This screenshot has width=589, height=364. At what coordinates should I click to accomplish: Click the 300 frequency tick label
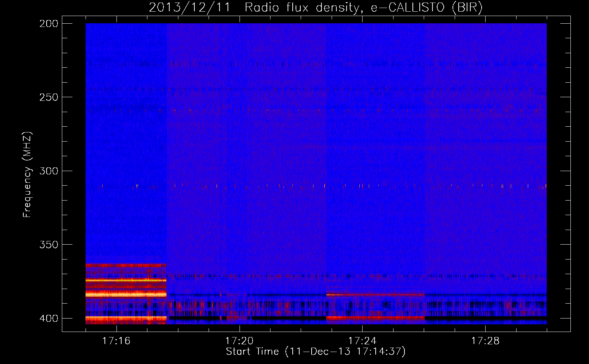pos(49,171)
